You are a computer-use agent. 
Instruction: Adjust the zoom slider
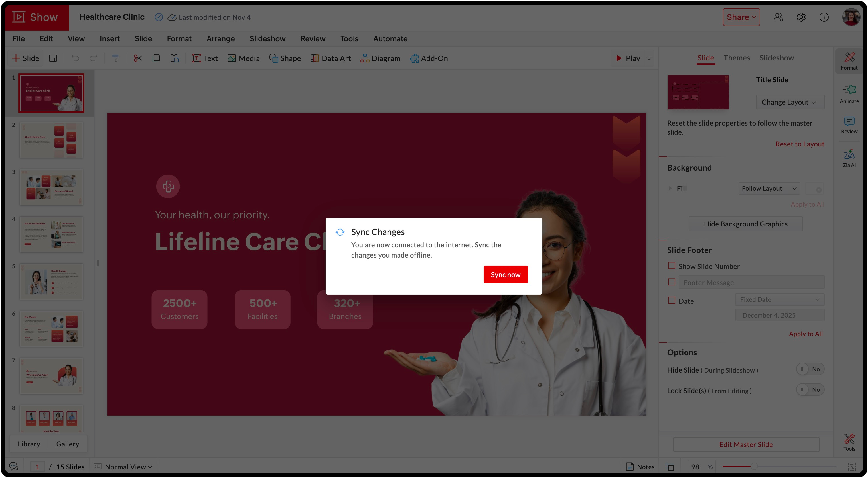tap(754, 466)
